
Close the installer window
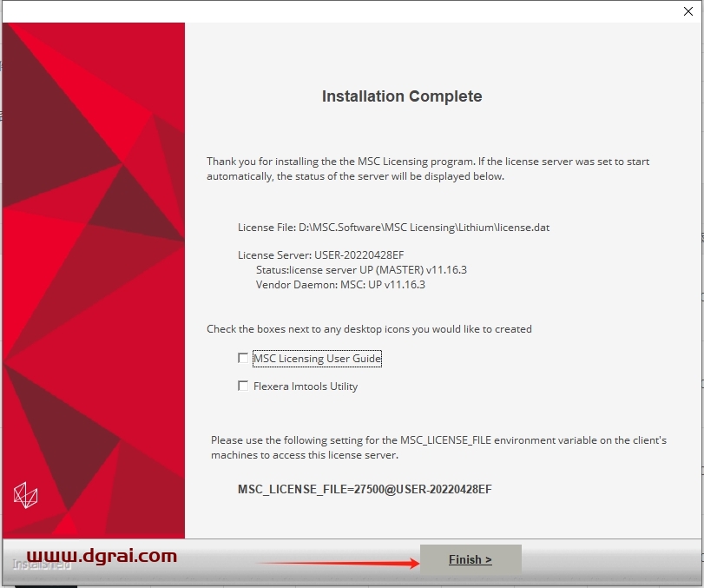click(x=688, y=11)
